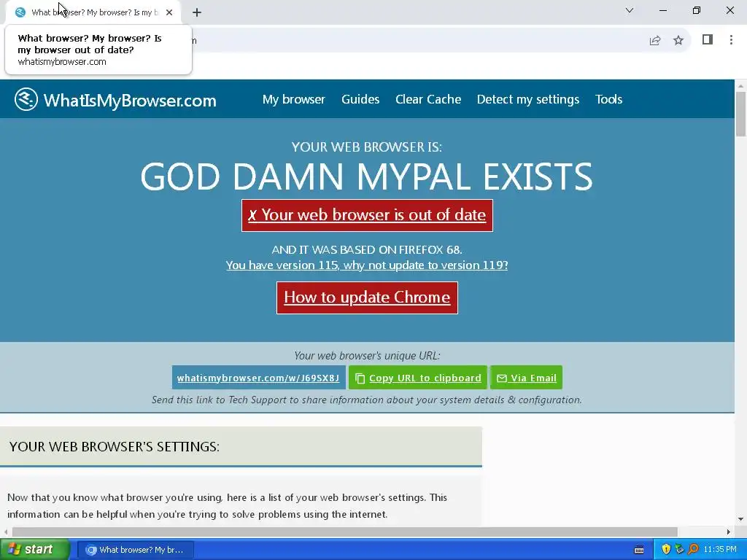
Task: Click the security shield tray icon
Action: (666, 549)
